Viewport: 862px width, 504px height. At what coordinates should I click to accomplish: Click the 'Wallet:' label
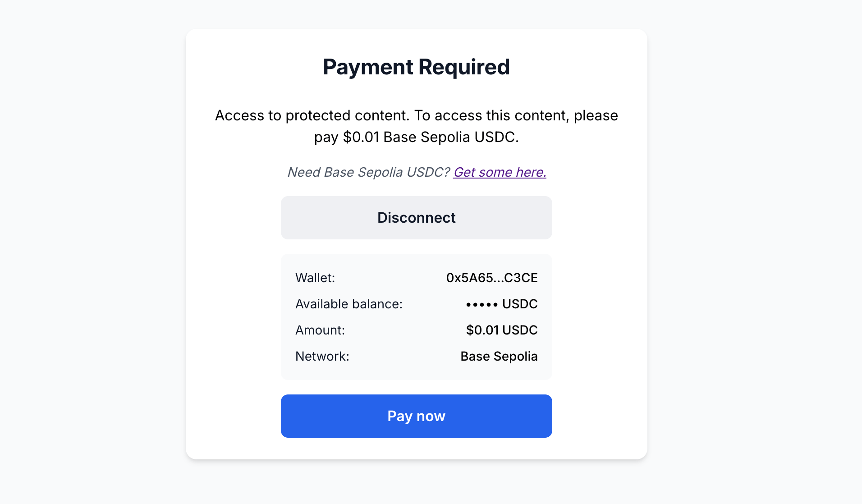point(315,278)
